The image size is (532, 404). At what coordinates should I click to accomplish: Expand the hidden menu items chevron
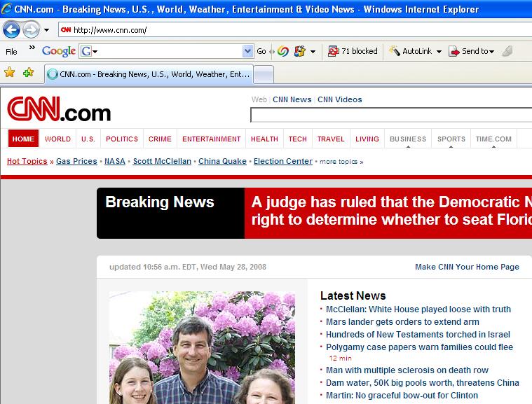[x=32, y=48]
